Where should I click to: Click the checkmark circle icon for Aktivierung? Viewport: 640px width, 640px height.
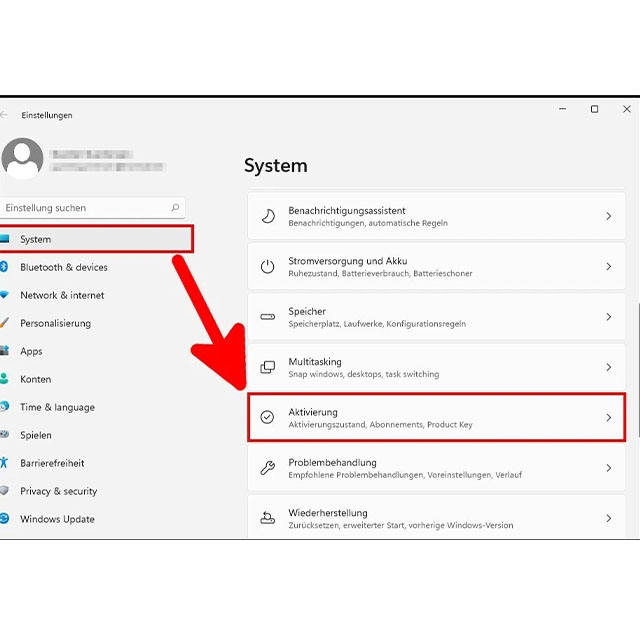(x=267, y=417)
